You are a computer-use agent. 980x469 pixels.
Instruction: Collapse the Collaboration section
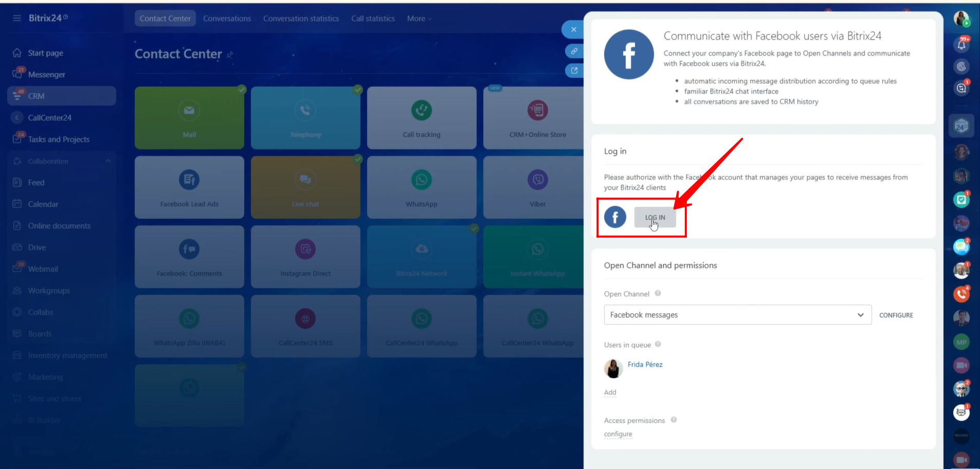[108, 161]
